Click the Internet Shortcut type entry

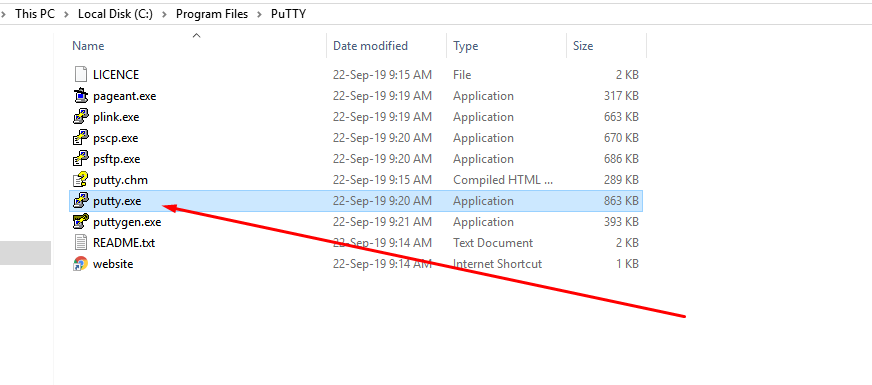(497, 264)
